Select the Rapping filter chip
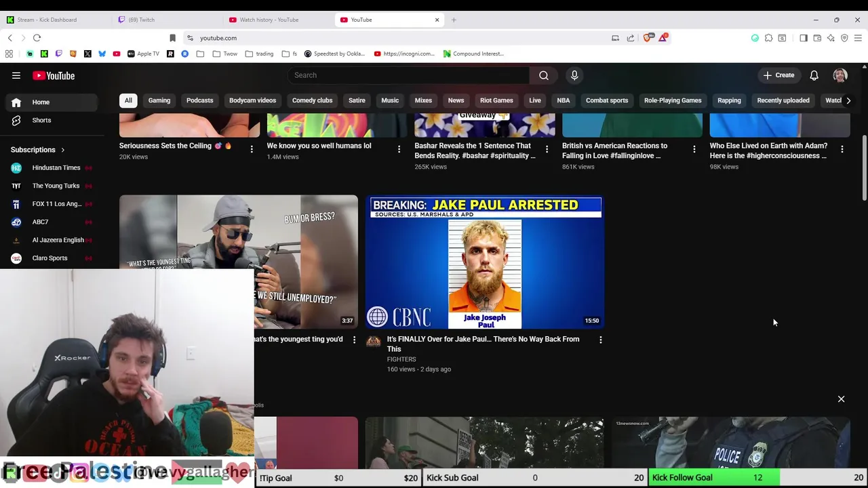The image size is (868, 488). 729,100
